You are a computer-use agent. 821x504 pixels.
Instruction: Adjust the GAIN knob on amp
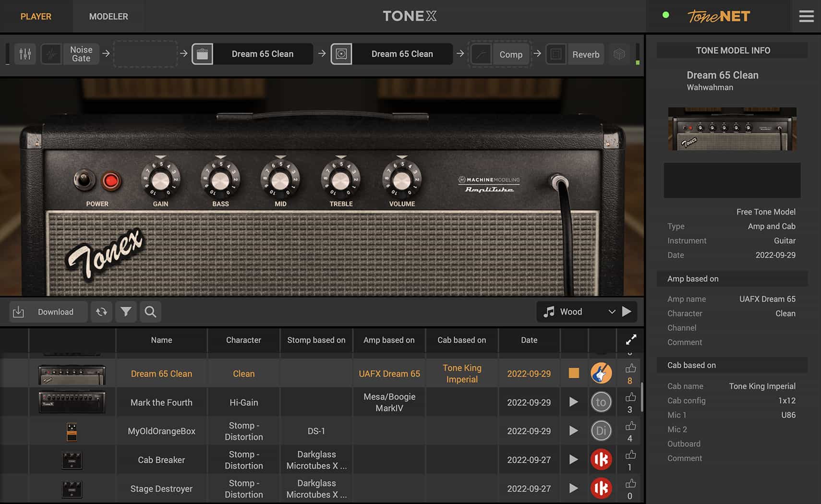pos(160,180)
